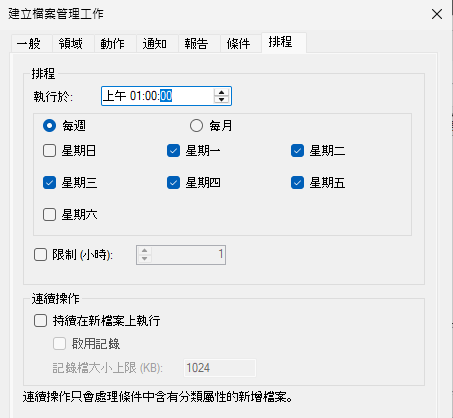Open the 報告 tab

point(199,44)
